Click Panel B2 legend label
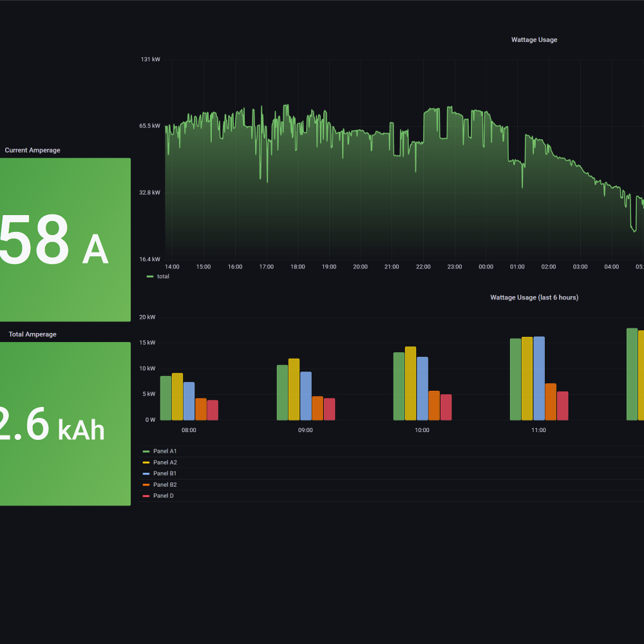The height and width of the screenshot is (644, 644). (x=165, y=485)
